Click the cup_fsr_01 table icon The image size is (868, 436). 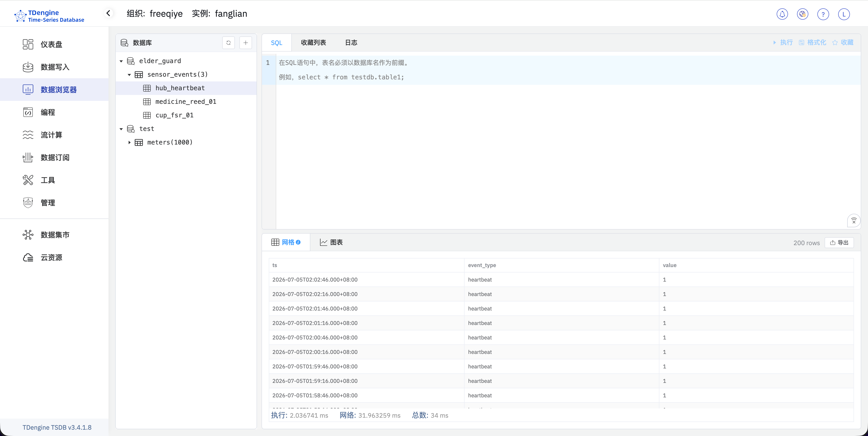click(147, 115)
